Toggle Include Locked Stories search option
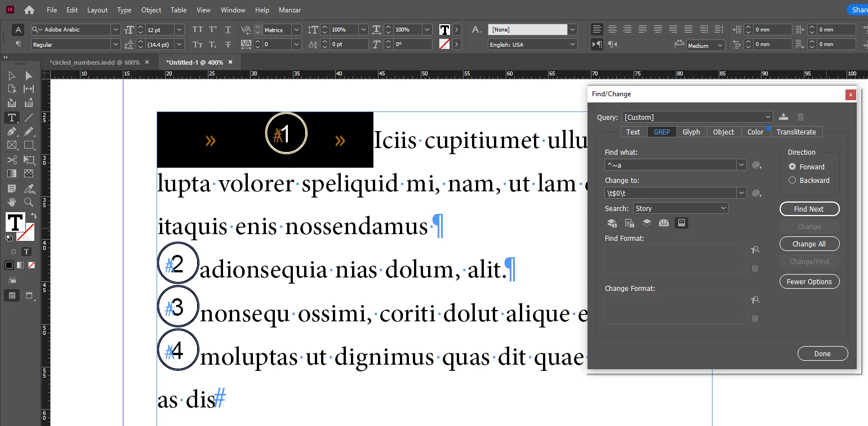The image size is (868, 426). [630, 223]
